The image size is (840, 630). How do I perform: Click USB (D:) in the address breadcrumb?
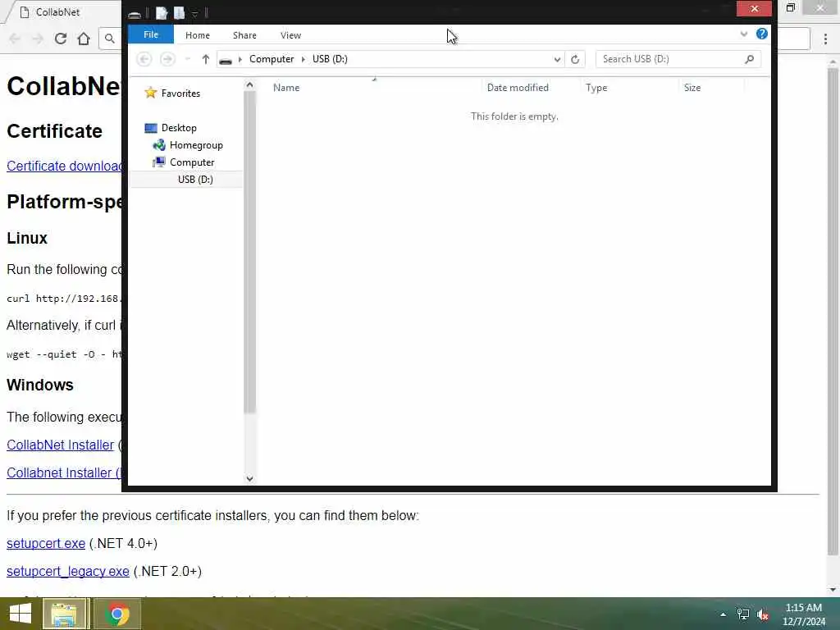(x=330, y=59)
